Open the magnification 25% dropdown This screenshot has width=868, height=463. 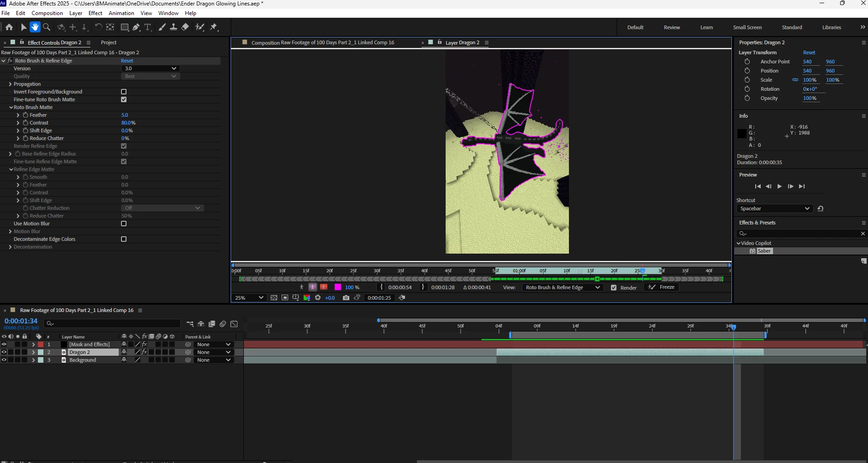(248, 298)
